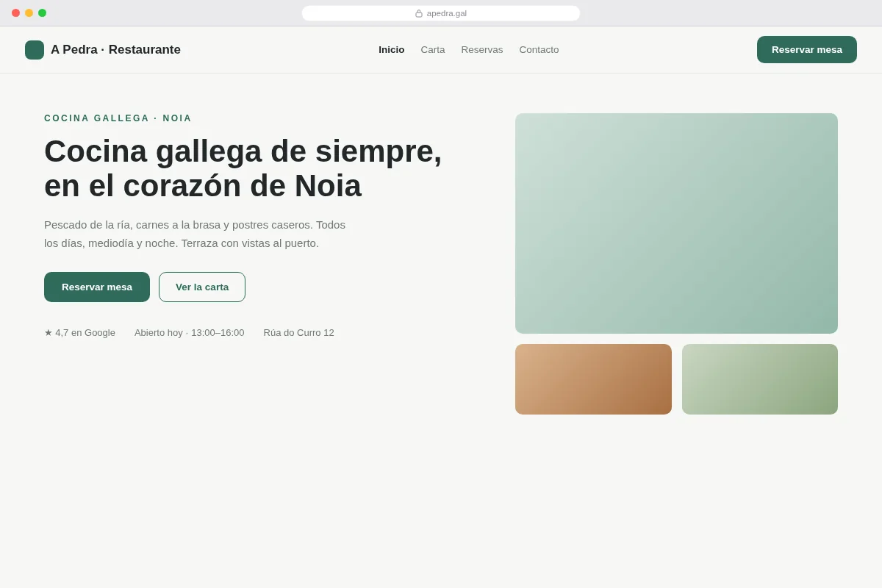Click the lock icon in address bar
882x588 pixels.
[x=419, y=13]
